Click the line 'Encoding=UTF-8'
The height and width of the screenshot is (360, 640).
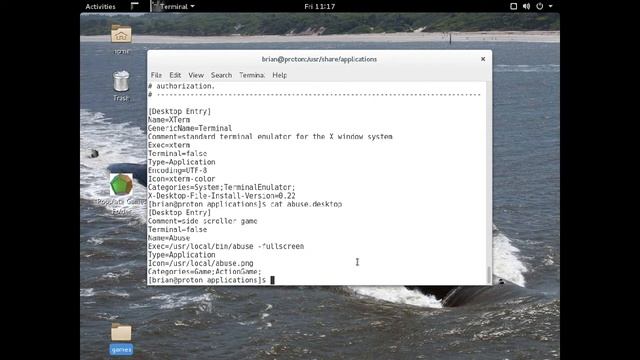(178, 170)
